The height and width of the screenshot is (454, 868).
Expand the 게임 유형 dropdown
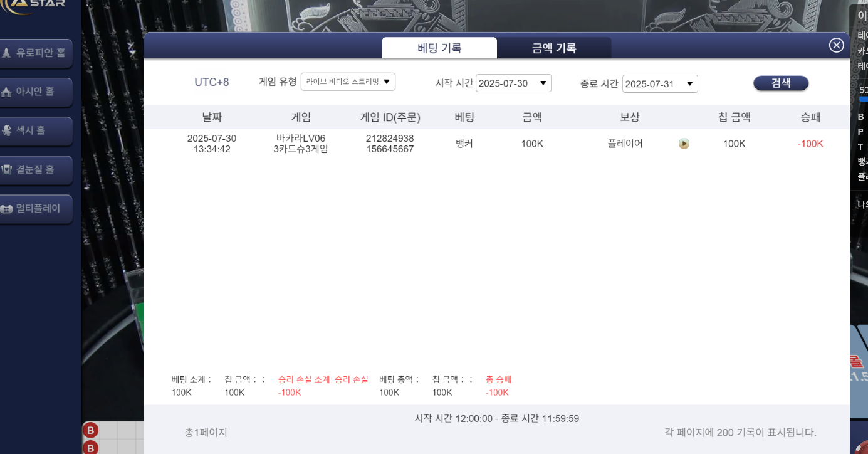coord(348,82)
